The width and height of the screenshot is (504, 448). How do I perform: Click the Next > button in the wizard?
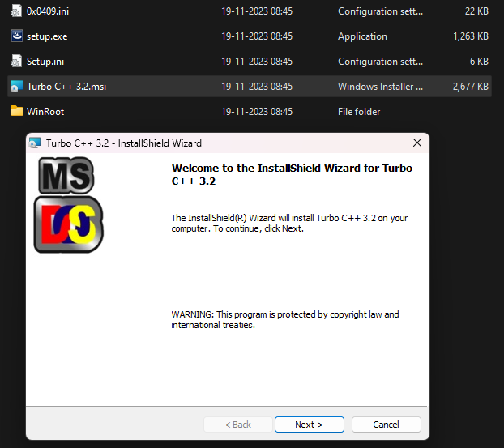click(x=310, y=425)
